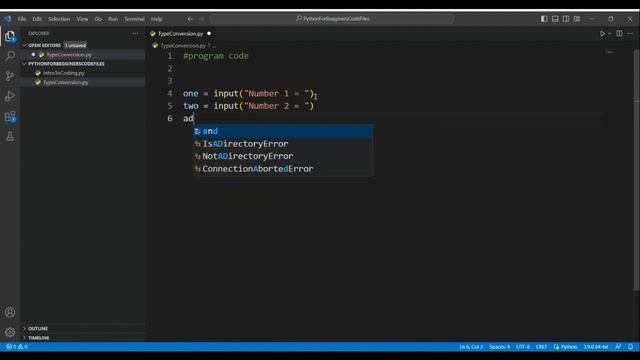This screenshot has height=360, width=640.
Task: Choose IsADirectoryError autocomplete suggestion
Action: click(x=283, y=144)
